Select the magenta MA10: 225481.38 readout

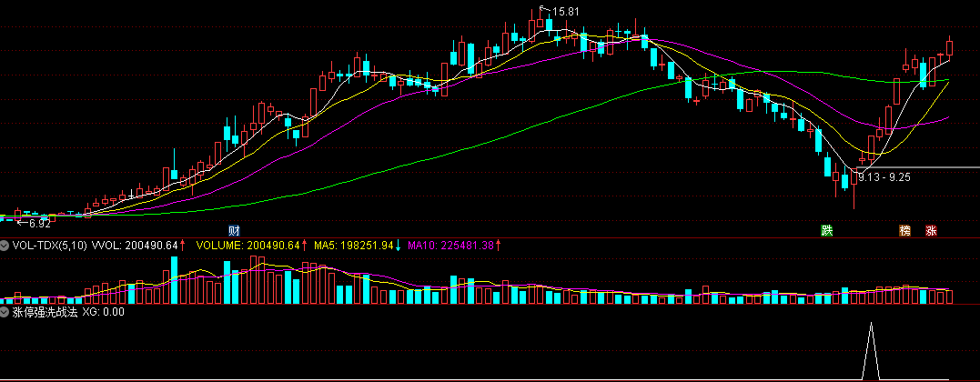click(450, 246)
